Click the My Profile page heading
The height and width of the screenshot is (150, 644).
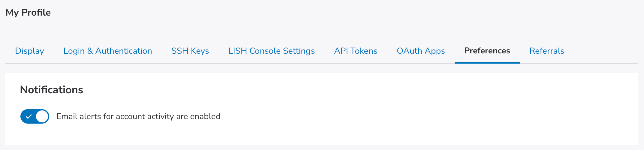(28, 13)
